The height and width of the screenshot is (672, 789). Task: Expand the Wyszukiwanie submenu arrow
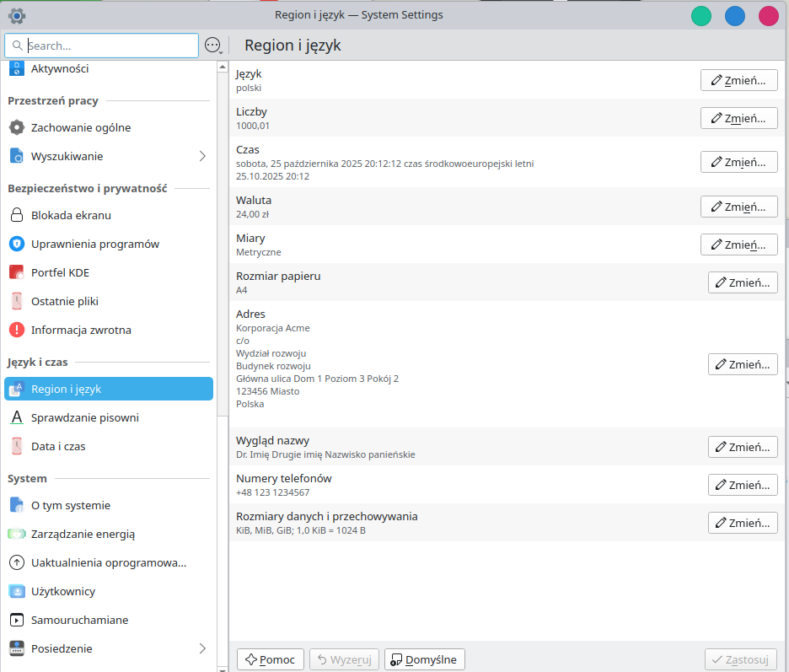(202, 156)
